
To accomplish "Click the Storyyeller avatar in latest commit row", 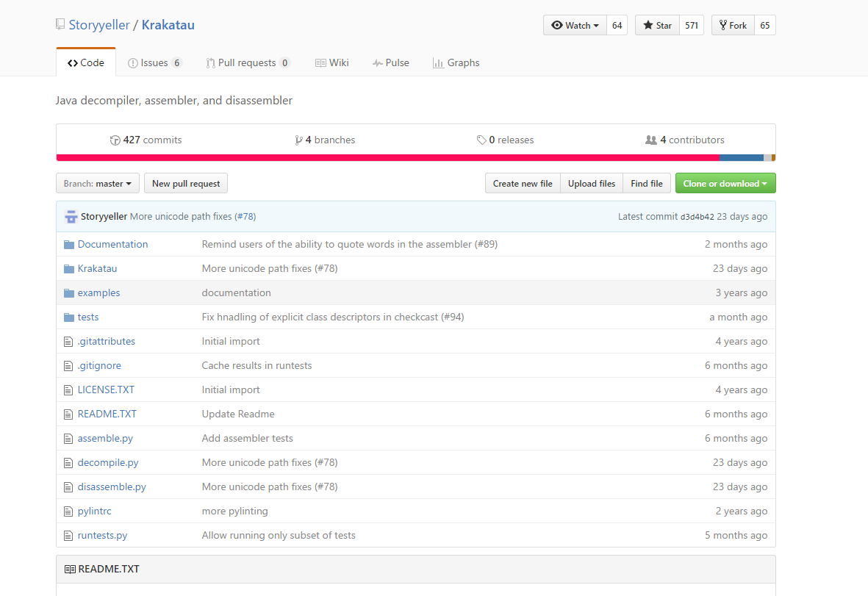I will 71,216.
